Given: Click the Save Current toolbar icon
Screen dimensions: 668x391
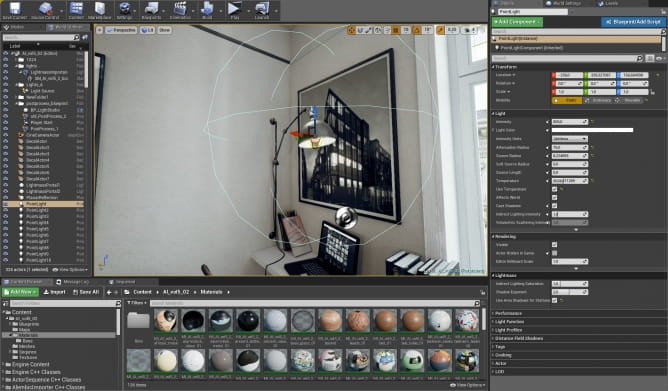Looking at the screenshot, I should [15, 10].
